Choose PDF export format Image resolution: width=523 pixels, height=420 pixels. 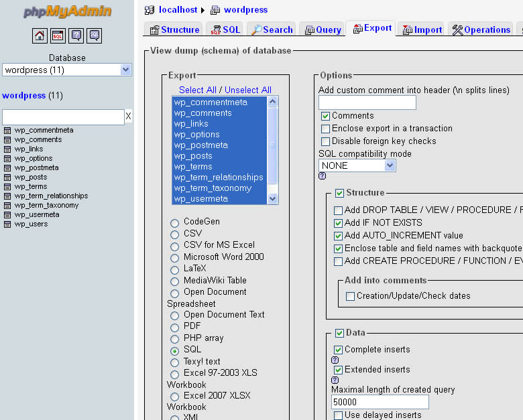[x=175, y=328]
